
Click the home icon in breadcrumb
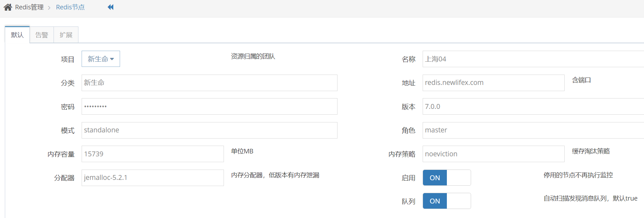click(8, 7)
